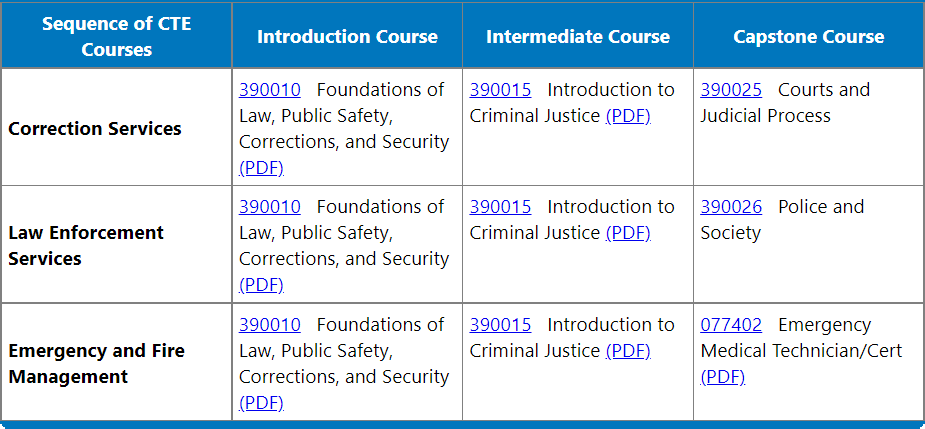Open Foundations PDF in Emergency and Fire row
This screenshot has height=429, width=925.
(261, 403)
